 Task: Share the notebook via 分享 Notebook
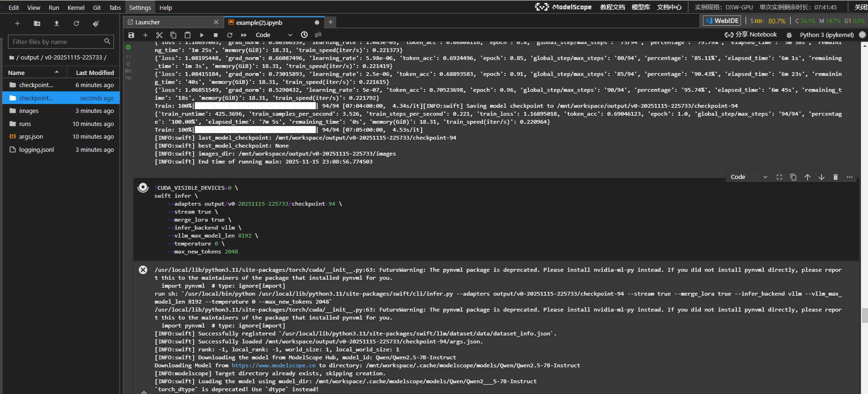tap(751, 35)
